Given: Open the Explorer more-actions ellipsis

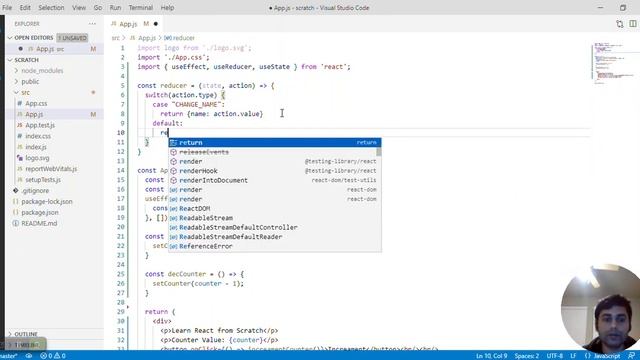Looking at the screenshot, I should [x=92, y=24].
